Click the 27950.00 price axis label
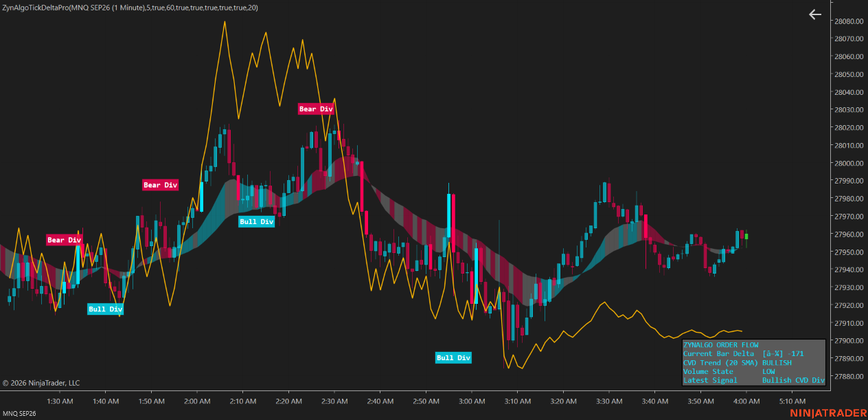Image resolution: width=868 pixels, height=420 pixels. point(849,252)
